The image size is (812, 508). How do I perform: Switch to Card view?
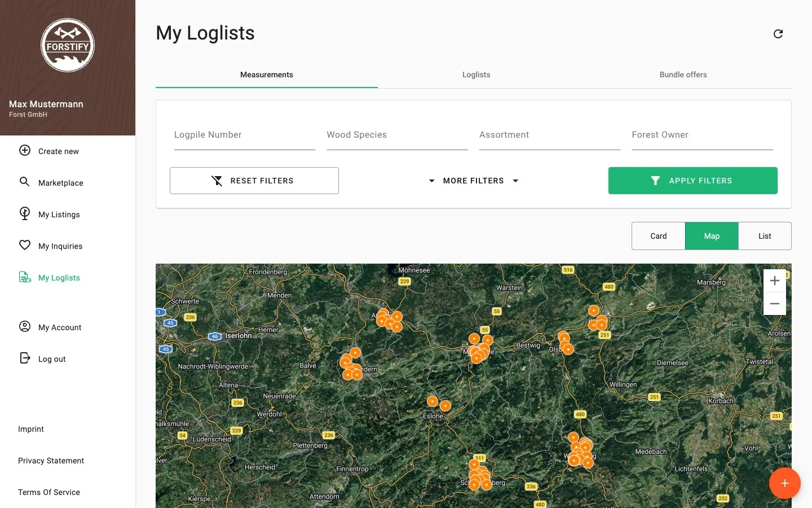click(x=659, y=236)
